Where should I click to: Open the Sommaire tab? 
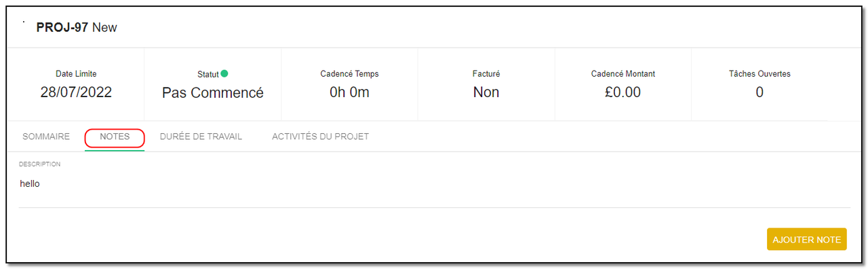(46, 137)
